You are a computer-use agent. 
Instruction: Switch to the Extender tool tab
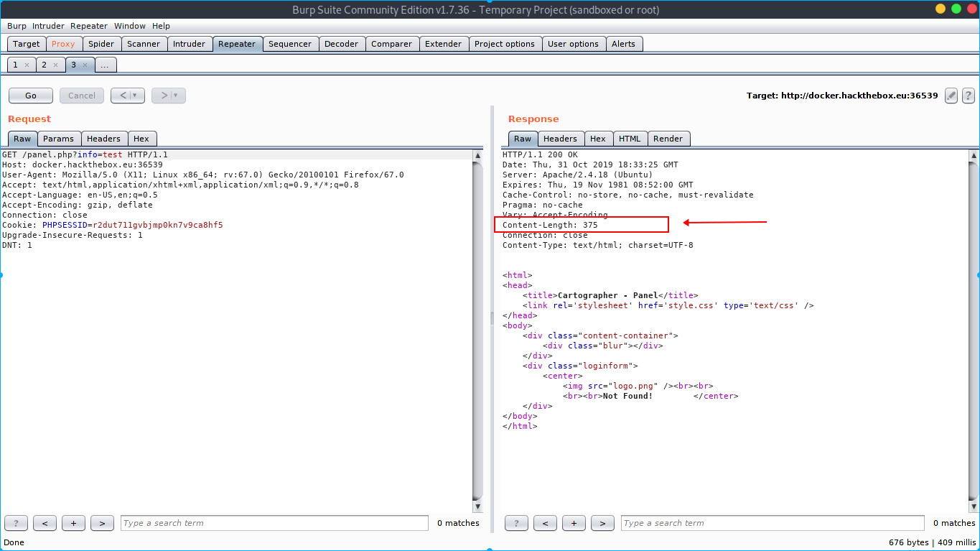pyautogui.click(x=444, y=44)
